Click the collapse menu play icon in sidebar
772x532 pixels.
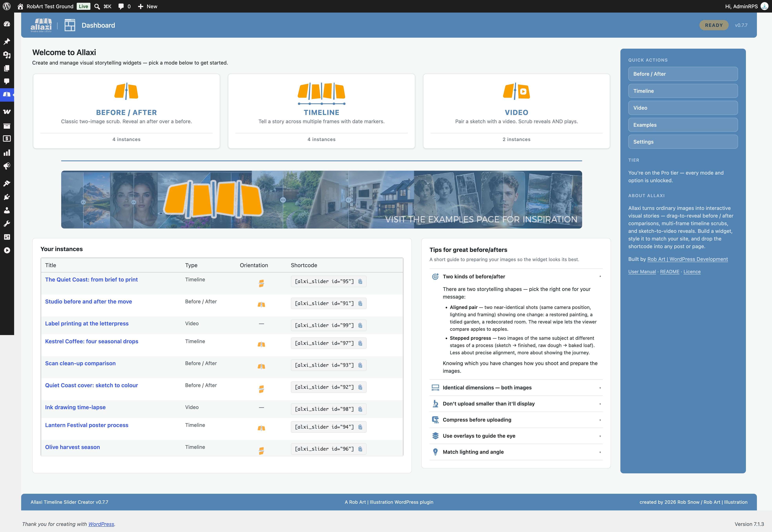pyautogui.click(x=7, y=250)
